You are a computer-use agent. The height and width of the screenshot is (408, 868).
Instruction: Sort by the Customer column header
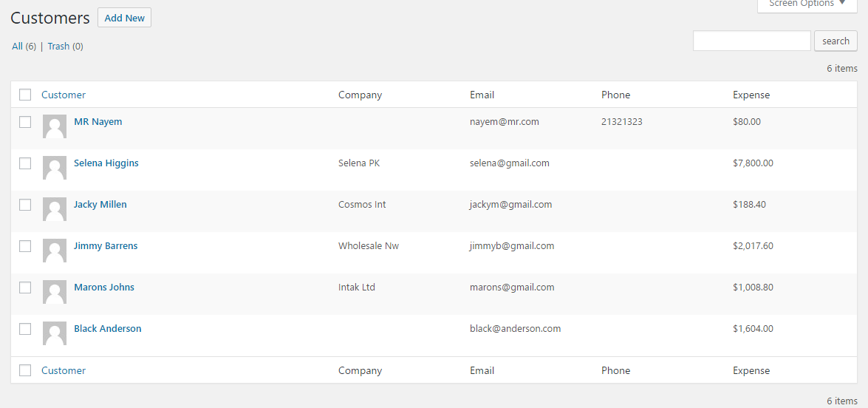pos(64,95)
